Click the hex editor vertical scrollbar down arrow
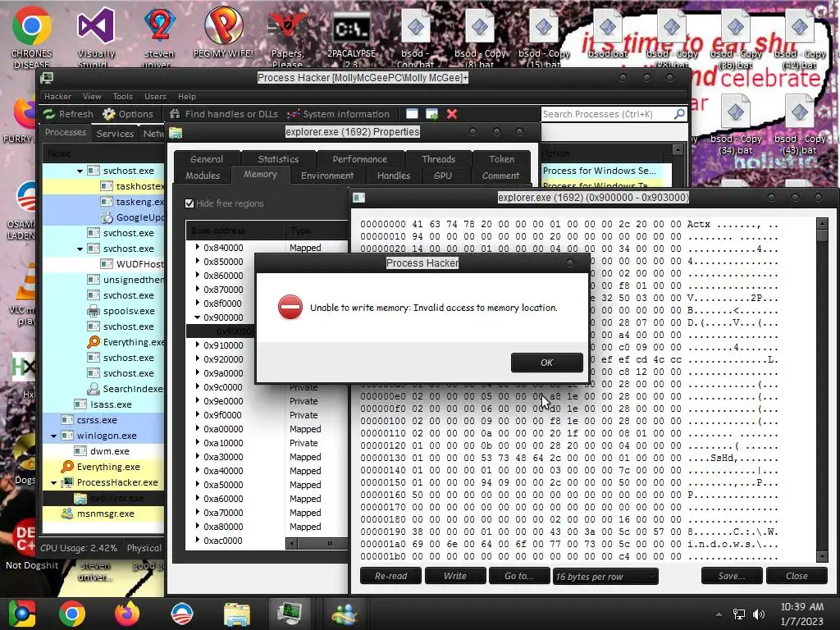The height and width of the screenshot is (630, 840). [x=822, y=557]
